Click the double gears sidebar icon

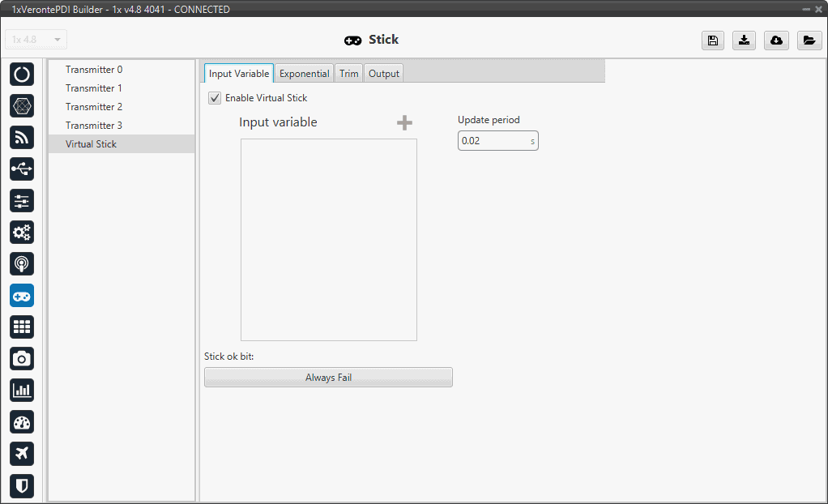pyautogui.click(x=22, y=232)
